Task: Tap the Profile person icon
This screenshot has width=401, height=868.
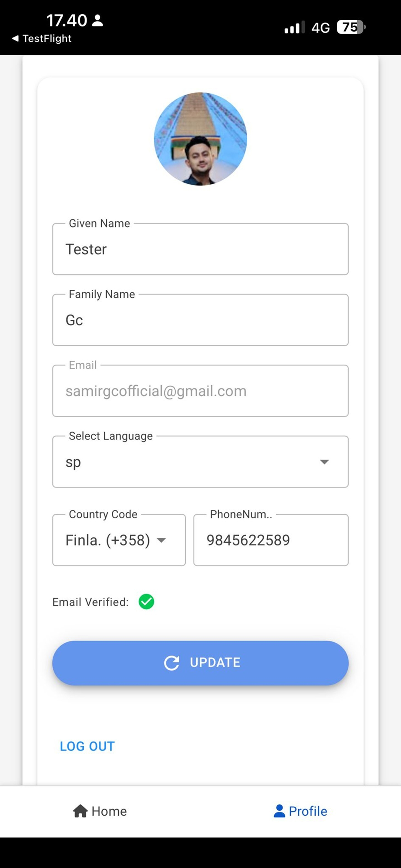Action: pos(279,811)
